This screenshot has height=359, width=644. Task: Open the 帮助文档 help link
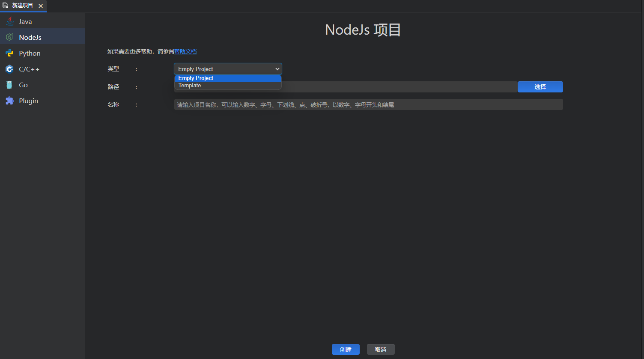pos(185,51)
